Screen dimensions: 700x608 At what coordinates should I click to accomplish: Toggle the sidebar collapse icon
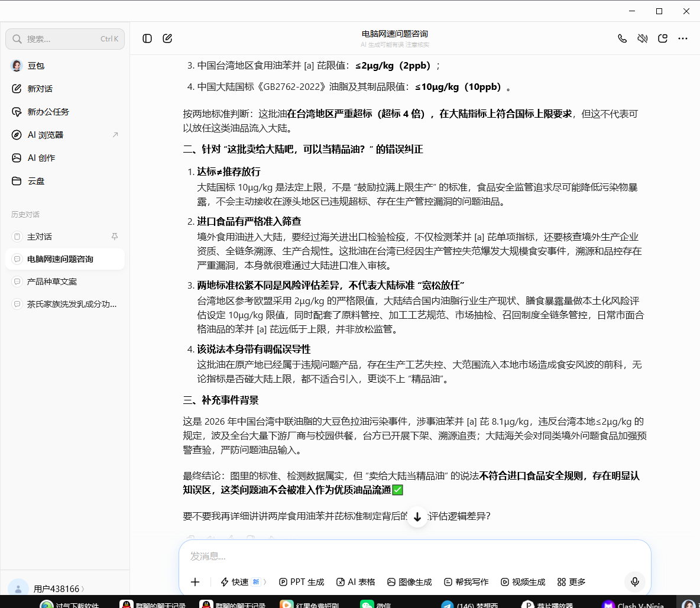(147, 38)
